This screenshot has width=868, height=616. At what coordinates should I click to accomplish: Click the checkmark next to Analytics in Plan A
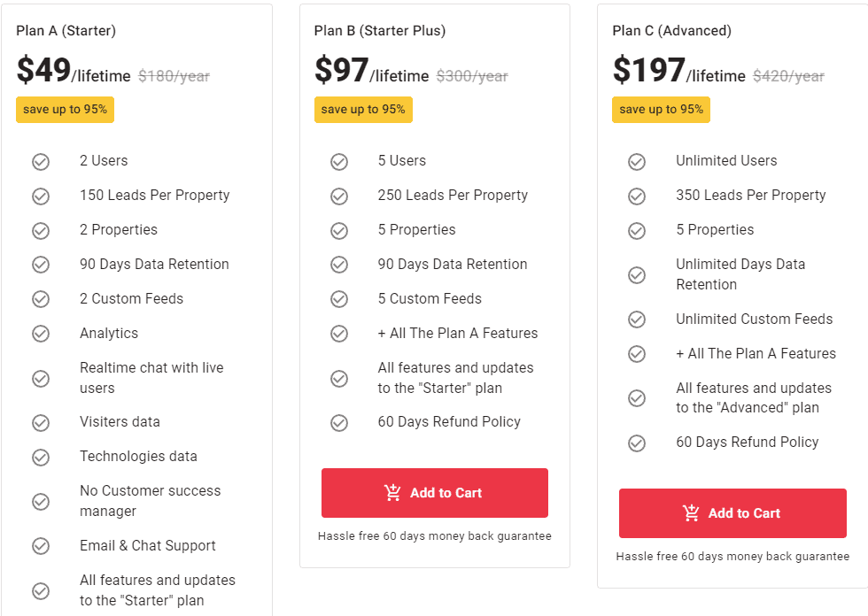(41, 334)
